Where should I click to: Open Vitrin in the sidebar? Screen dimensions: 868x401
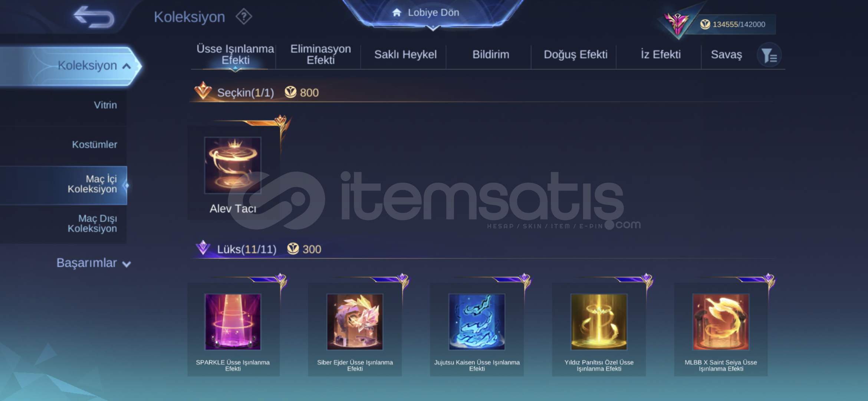coord(105,105)
